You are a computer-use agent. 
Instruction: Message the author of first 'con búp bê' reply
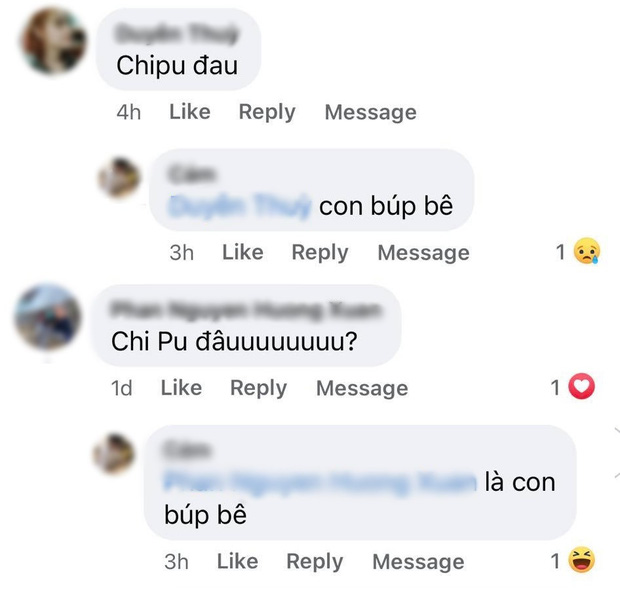[423, 253]
